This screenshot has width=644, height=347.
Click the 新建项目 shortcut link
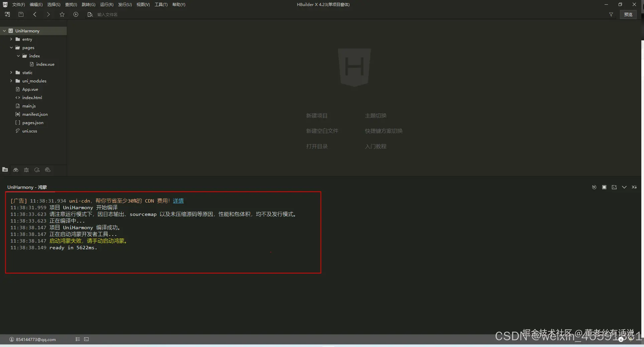coord(317,115)
